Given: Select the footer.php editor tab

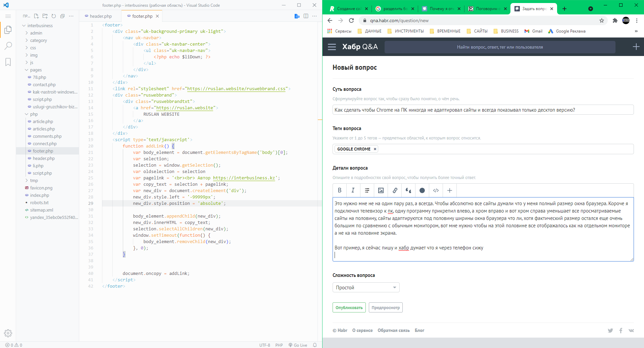Looking at the screenshot, I should tap(142, 16).
